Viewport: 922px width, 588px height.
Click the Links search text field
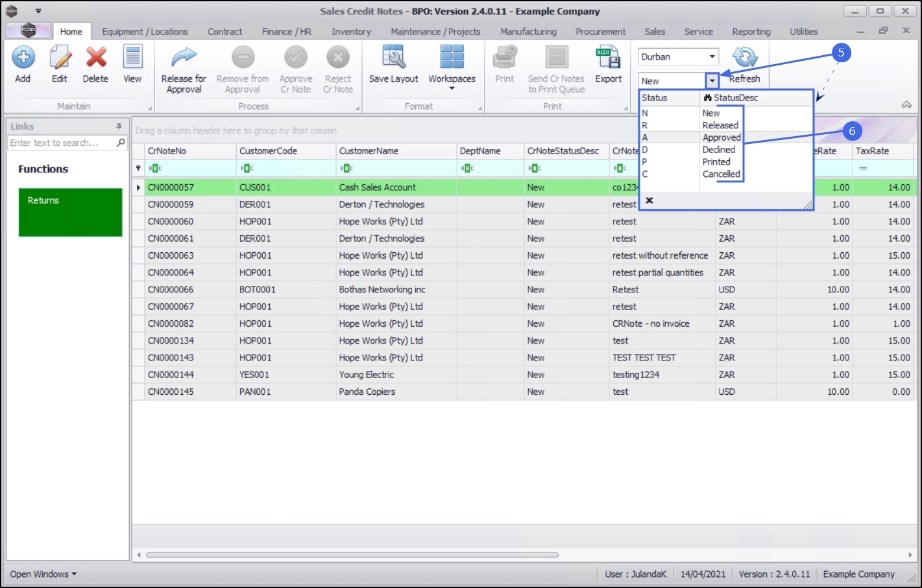click(x=62, y=143)
